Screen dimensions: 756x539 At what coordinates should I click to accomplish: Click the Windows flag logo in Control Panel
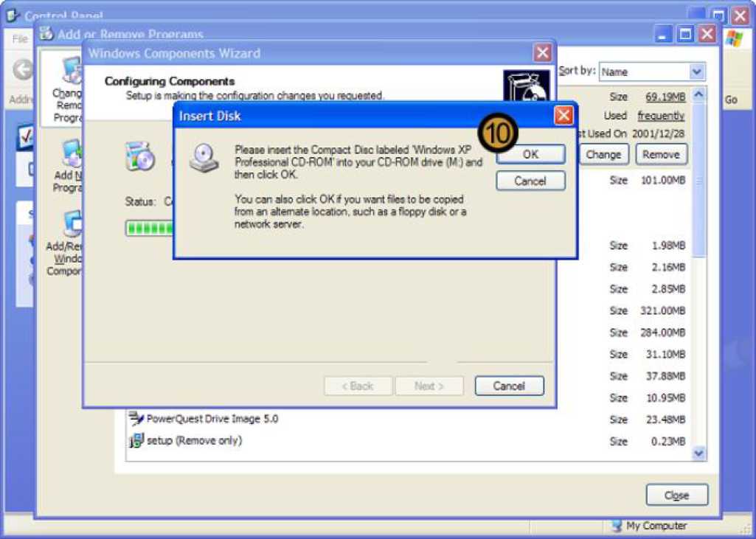[734, 39]
